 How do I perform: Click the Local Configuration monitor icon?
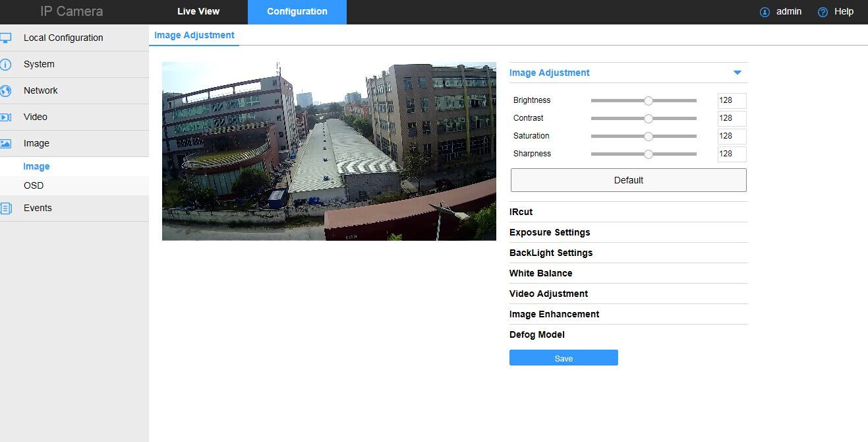5,38
